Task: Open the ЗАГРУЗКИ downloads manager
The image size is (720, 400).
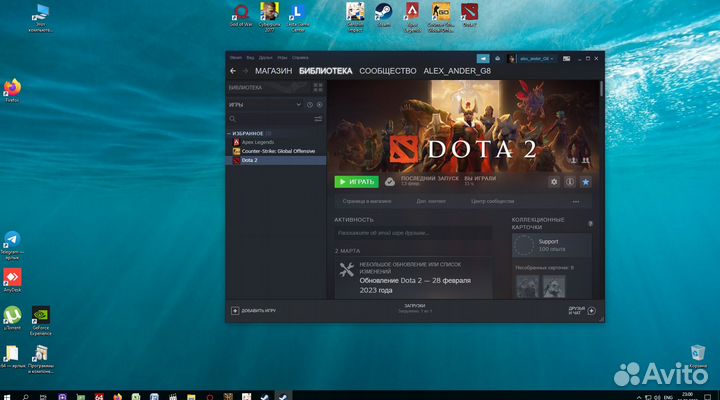Action: click(415, 308)
